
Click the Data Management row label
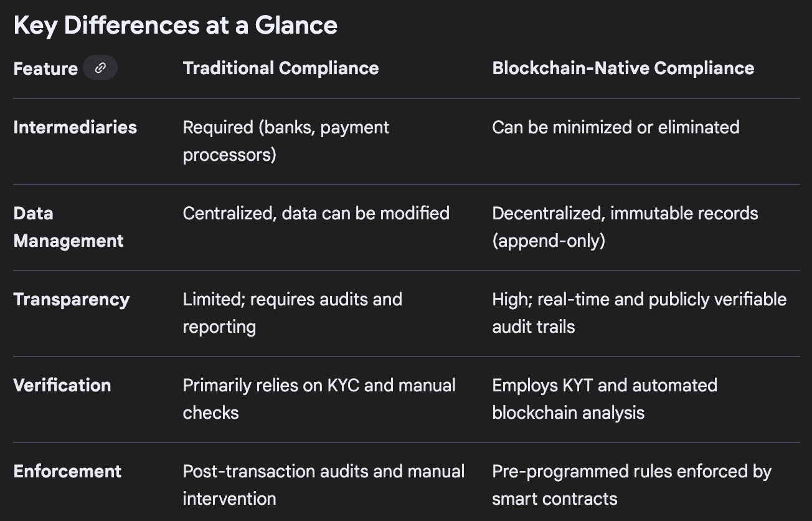coord(68,227)
